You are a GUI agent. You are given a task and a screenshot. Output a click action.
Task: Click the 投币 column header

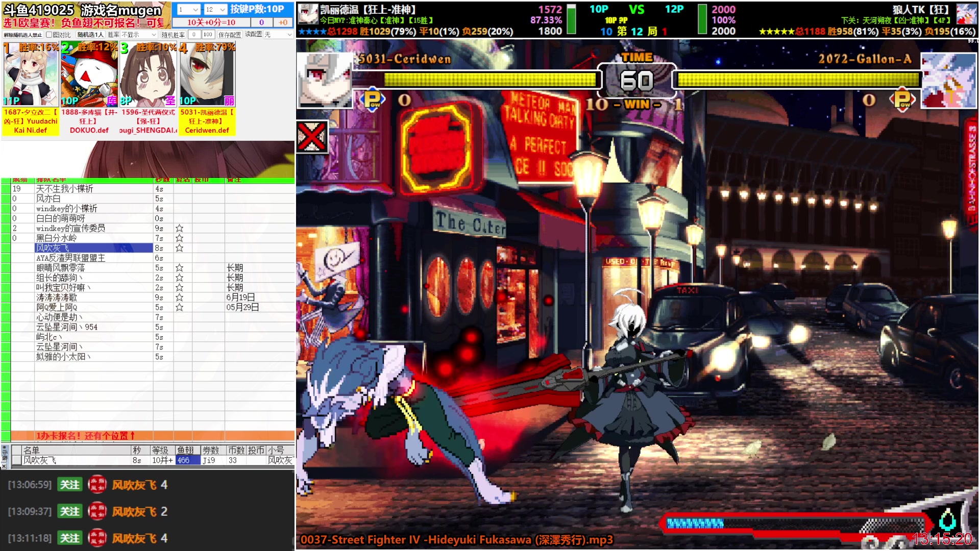(257, 450)
